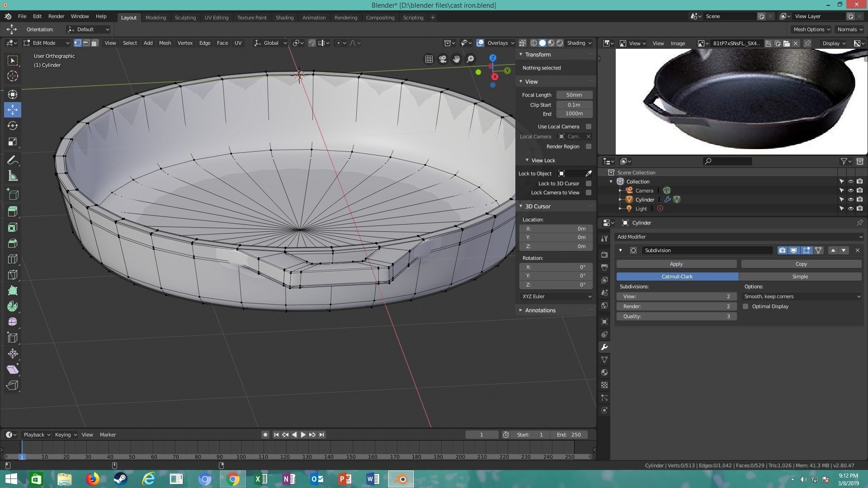Toggle camera view in viewport

443,59
